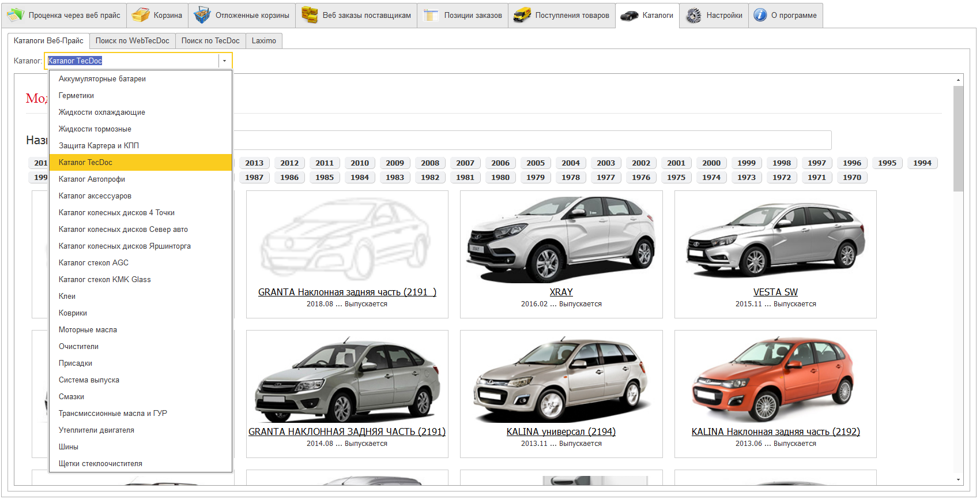This screenshot has height=499, width=980.
Task: Open the Проценка через веб прайс tab
Action: [63, 16]
